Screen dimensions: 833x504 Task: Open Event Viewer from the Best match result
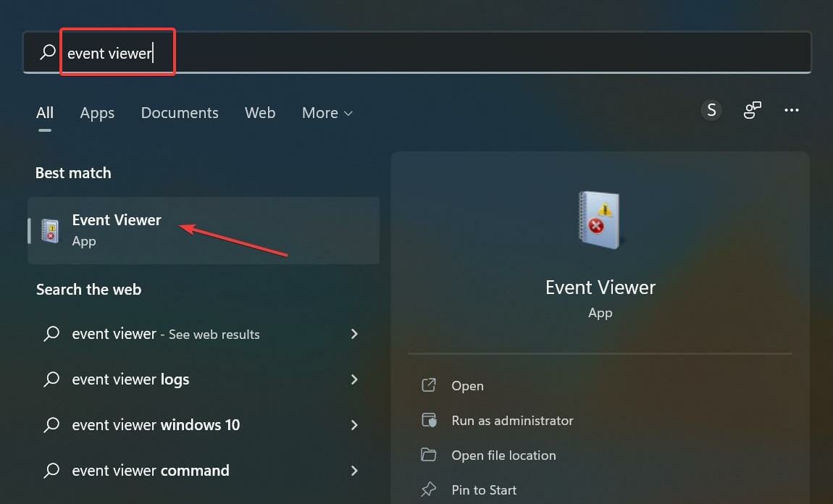pyautogui.click(x=204, y=230)
